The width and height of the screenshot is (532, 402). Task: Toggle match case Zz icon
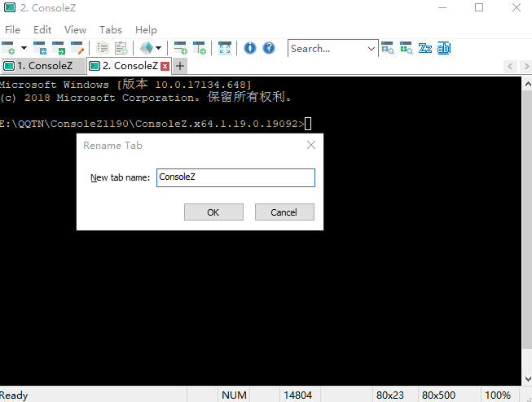coord(424,48)
